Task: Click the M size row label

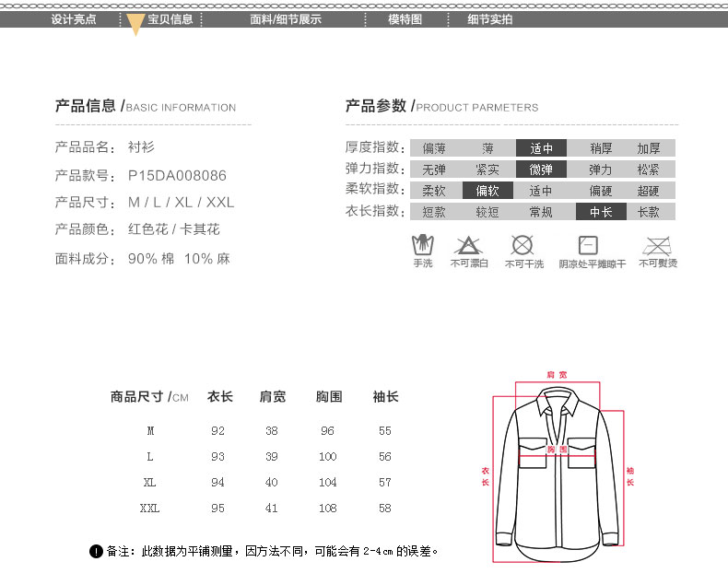Action: (150, 431)
